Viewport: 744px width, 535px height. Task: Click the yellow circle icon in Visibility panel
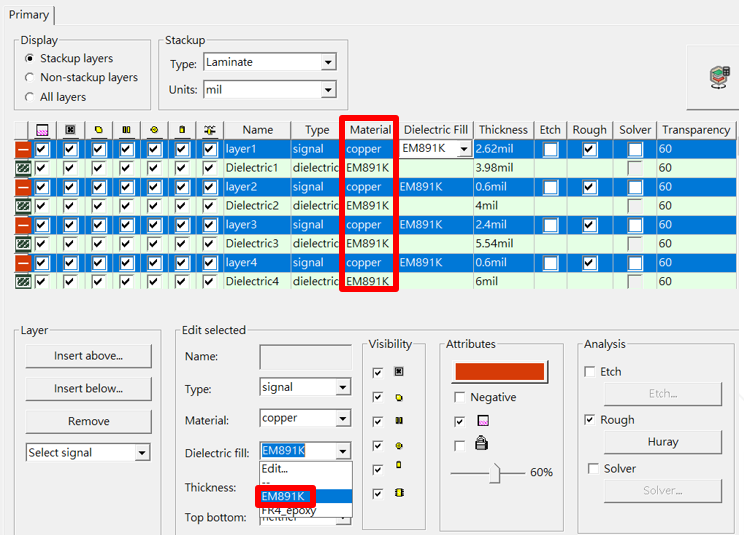[399, 445]
